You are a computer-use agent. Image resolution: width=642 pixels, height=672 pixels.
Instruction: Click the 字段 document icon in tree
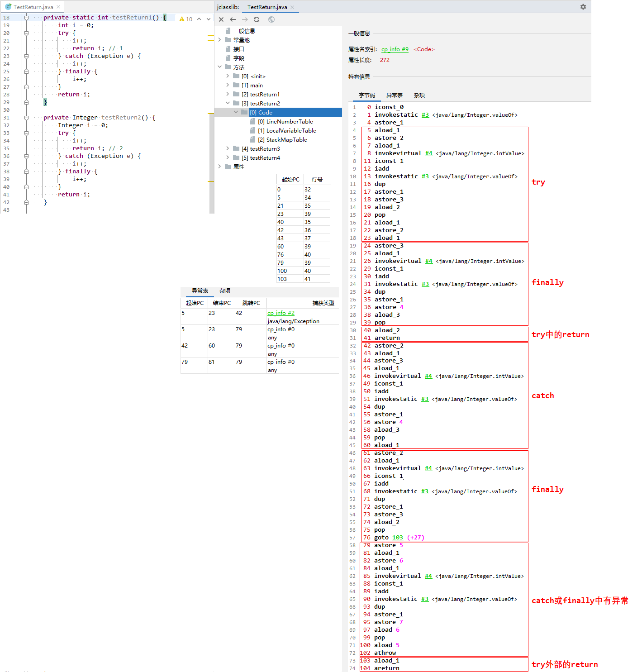(x=228, y=58)
